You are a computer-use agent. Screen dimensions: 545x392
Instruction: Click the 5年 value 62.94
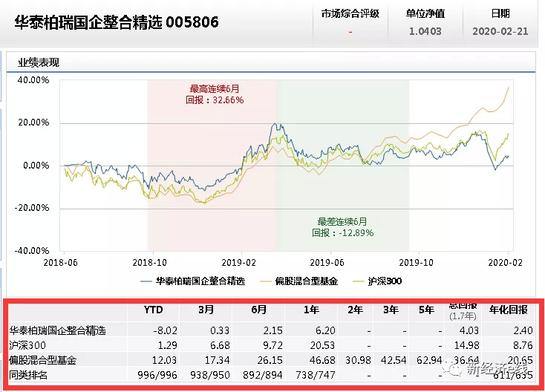429,360
